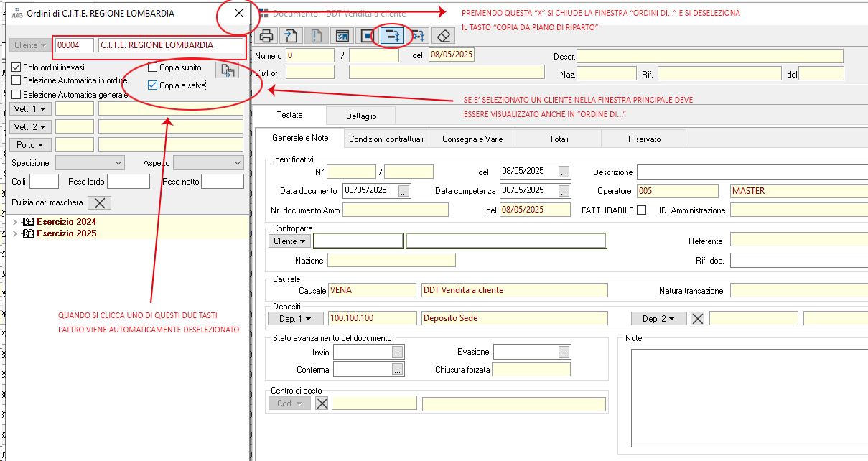
Task: Switch to the Testata tab
Action: (290, 115)
